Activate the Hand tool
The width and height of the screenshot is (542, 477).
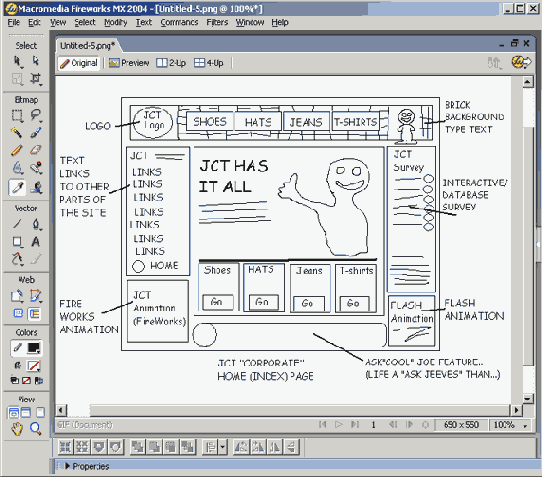click(17, 429)
